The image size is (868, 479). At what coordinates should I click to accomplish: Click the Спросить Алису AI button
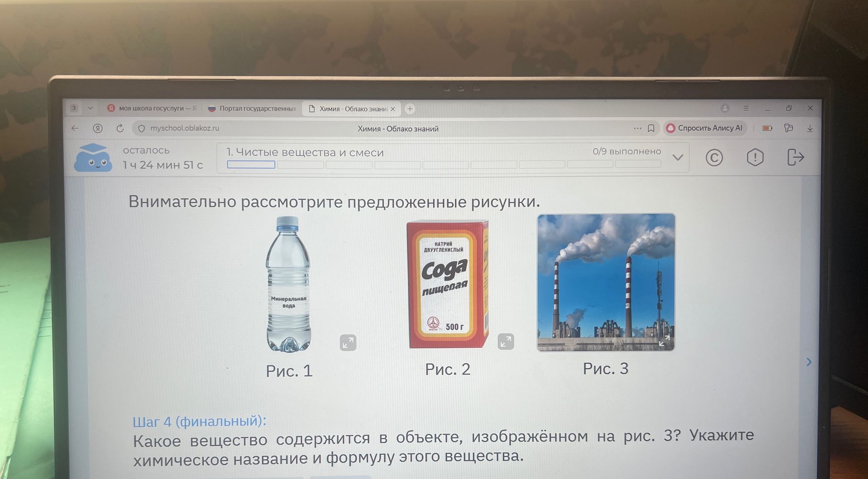pyautogui.click(x=705, y=128)
